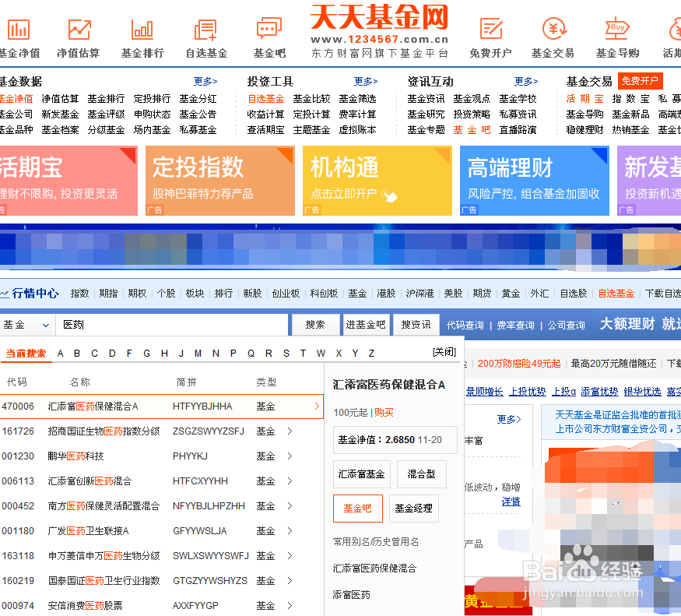681x616 pixels.
Task: Open the 基金比较 tool link
Action: (x=311, y=99)
